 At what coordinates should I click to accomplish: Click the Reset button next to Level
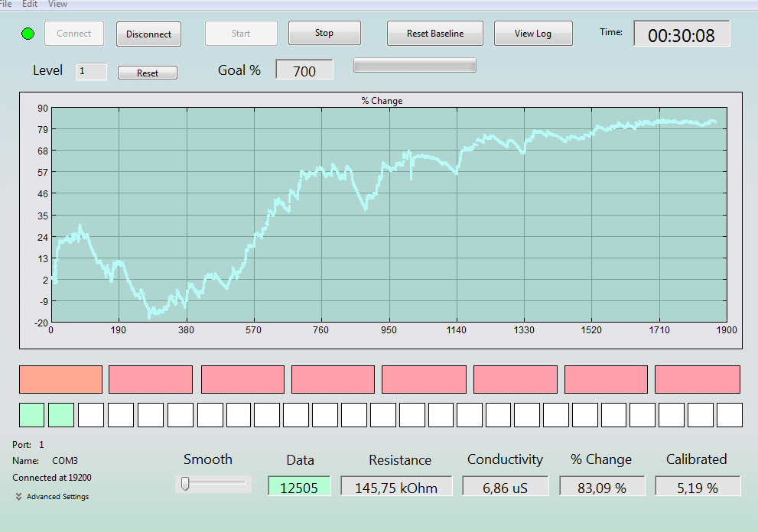click(x=148, y=73)
